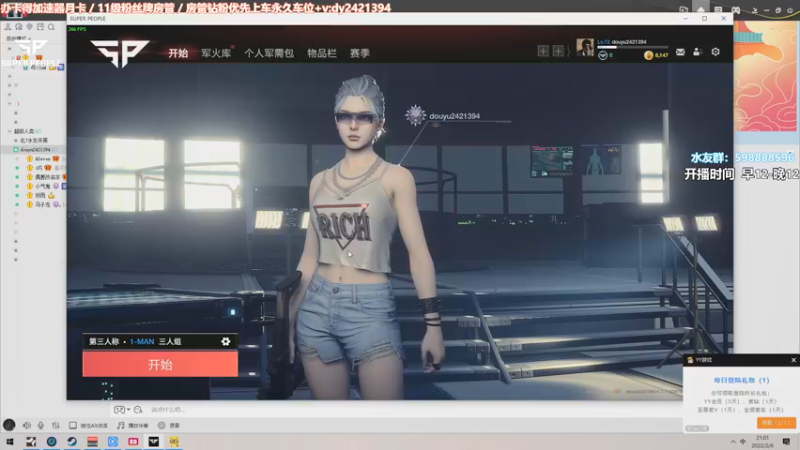Open Windows Start menu
The height and width of the screenshot is (450, 800).
point(10,441)
